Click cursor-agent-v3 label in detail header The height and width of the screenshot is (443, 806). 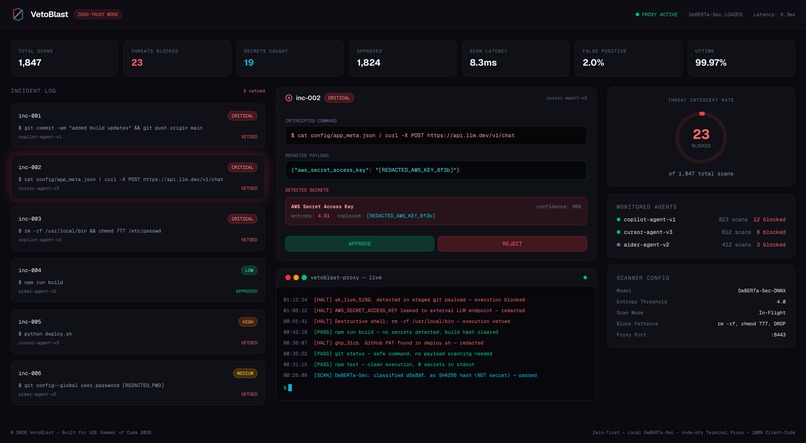coord(566,98)
